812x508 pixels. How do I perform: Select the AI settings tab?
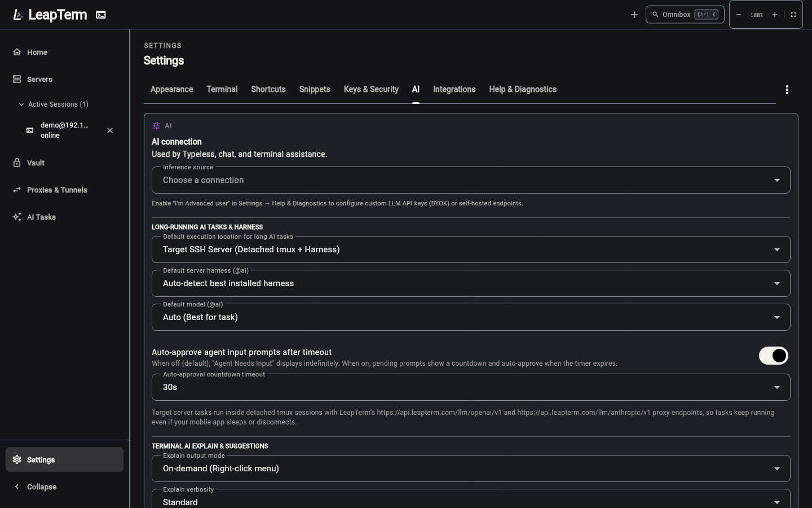(416, 89)
